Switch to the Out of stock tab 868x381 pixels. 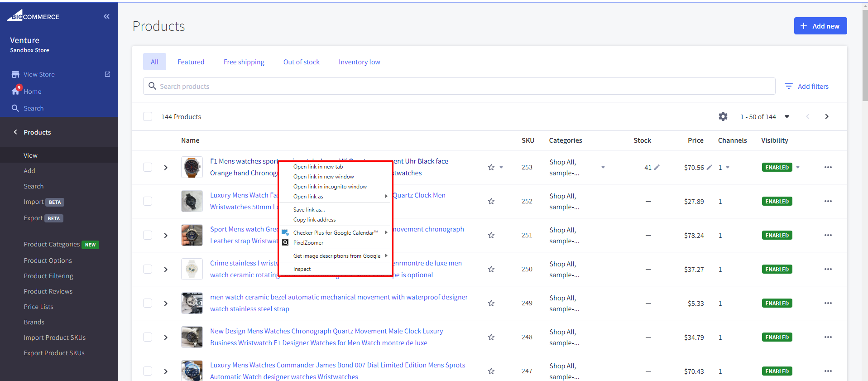(302, 62)
